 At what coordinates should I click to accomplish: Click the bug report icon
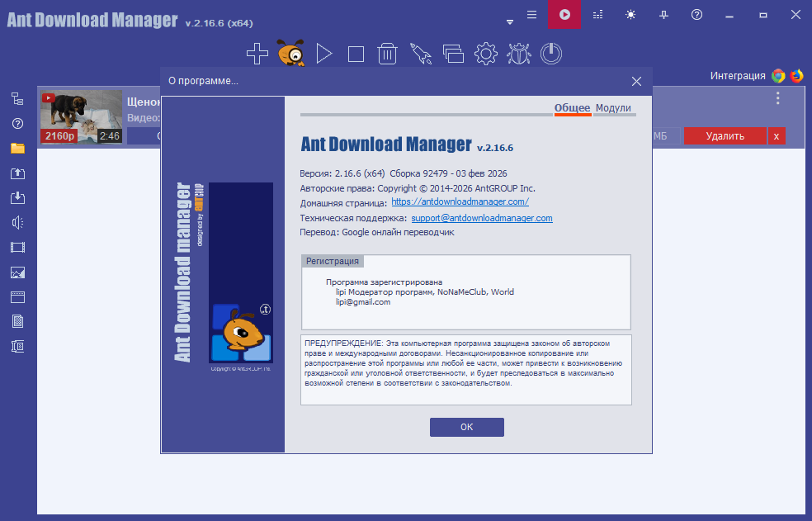coord(519,54)
